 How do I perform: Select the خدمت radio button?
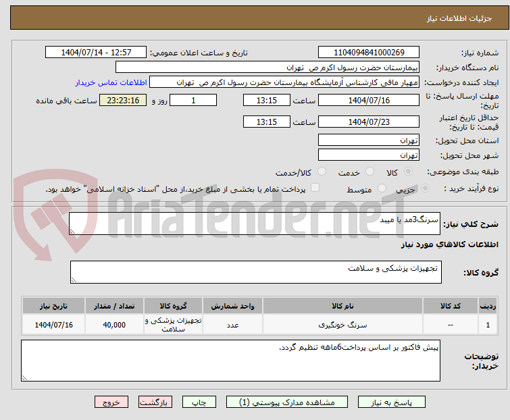pos(369,172)
